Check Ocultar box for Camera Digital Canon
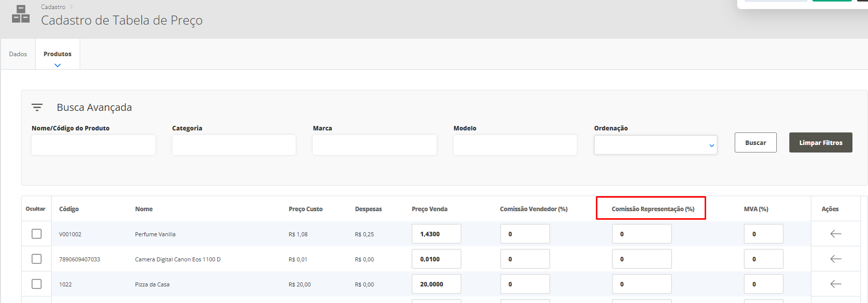Image resolution: width=868 pixels, height=303 pixels. tap(37, 259)
